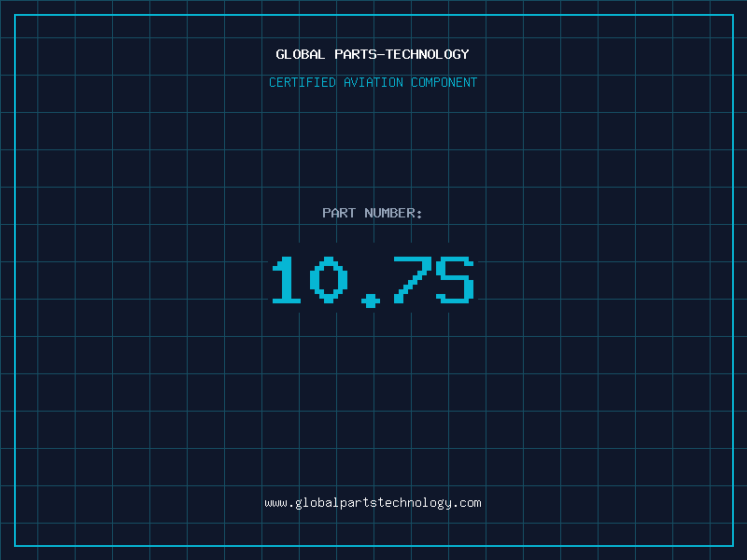
Task: Click the word PART in the label
Action: (x=339, y=213)
